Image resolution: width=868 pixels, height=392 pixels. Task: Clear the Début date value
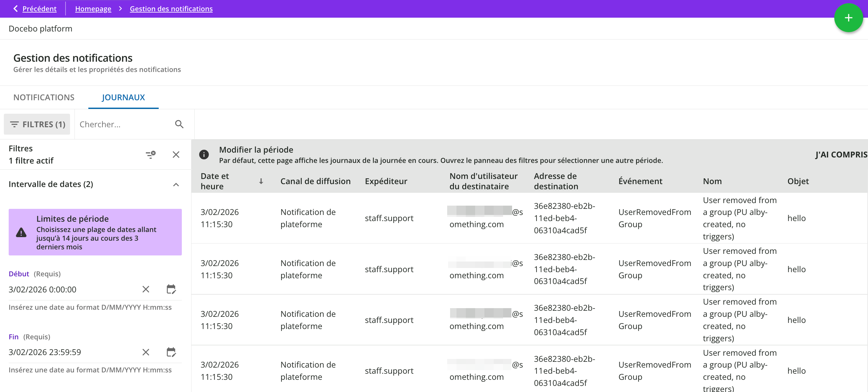[x=146, y=289]
